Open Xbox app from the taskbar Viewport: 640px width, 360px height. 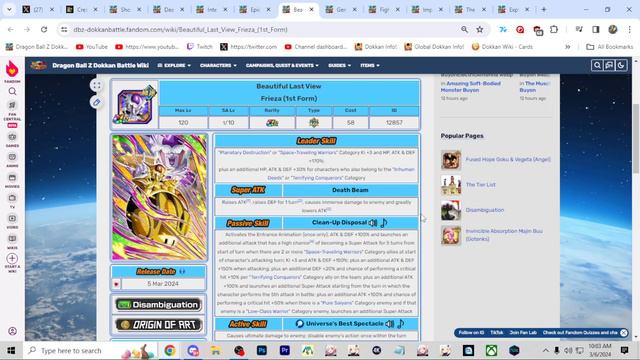coord(491,350)
